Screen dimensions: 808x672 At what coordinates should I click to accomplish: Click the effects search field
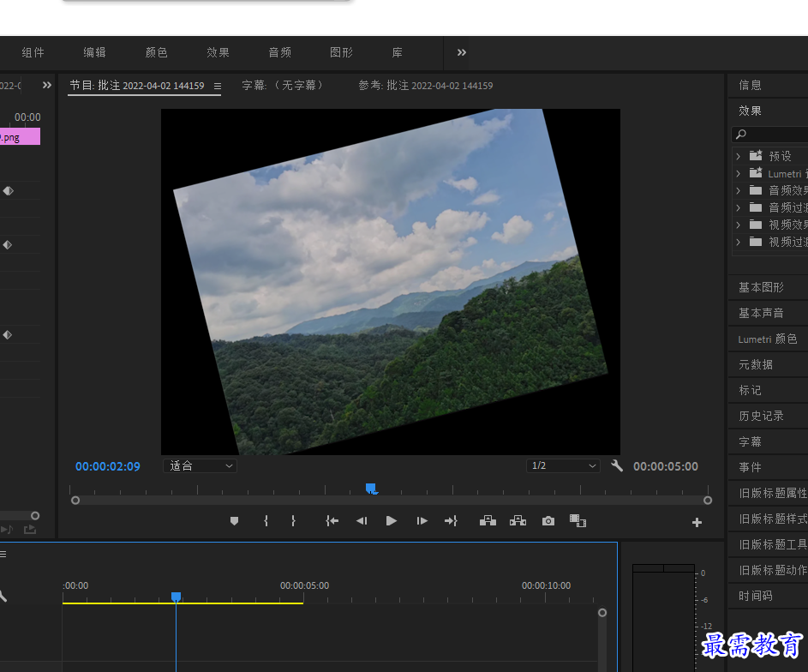pyautogui.click(x=769, y=134)
